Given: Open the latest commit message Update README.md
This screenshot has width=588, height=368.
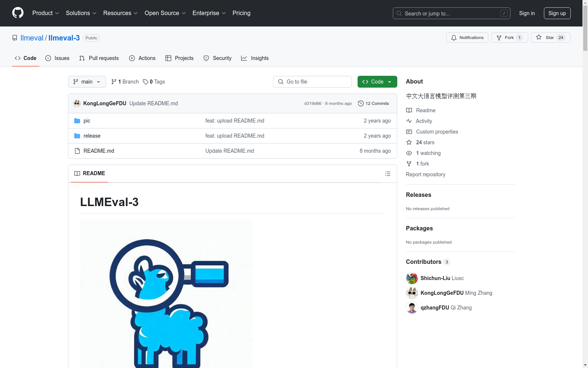Looking at the screenshot, I should pyautogui.click(x=154, y=103).
